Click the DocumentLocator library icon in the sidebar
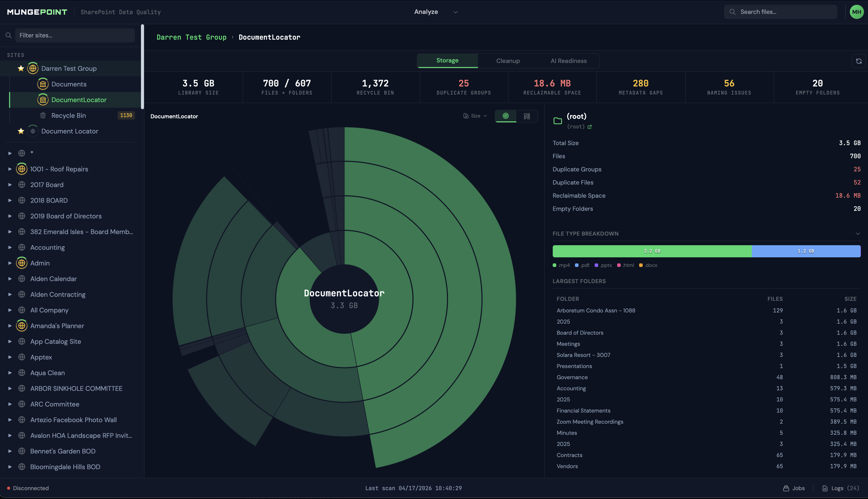 coord(43,100)
